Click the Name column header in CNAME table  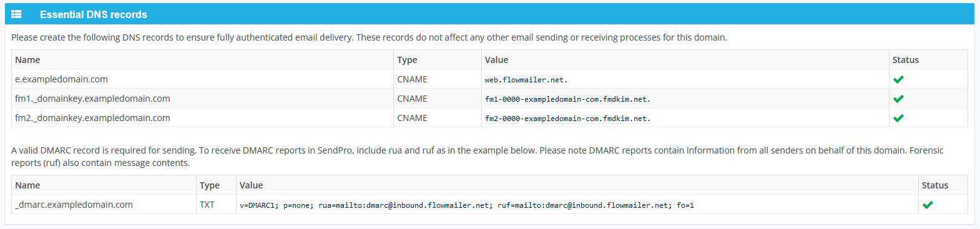pyautogui.click(x=27, y=60)
